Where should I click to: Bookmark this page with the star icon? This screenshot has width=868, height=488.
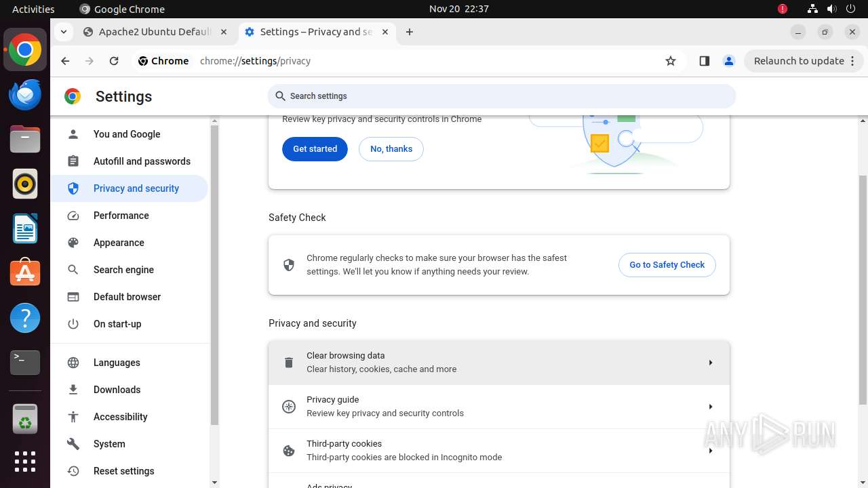point(671,61)
